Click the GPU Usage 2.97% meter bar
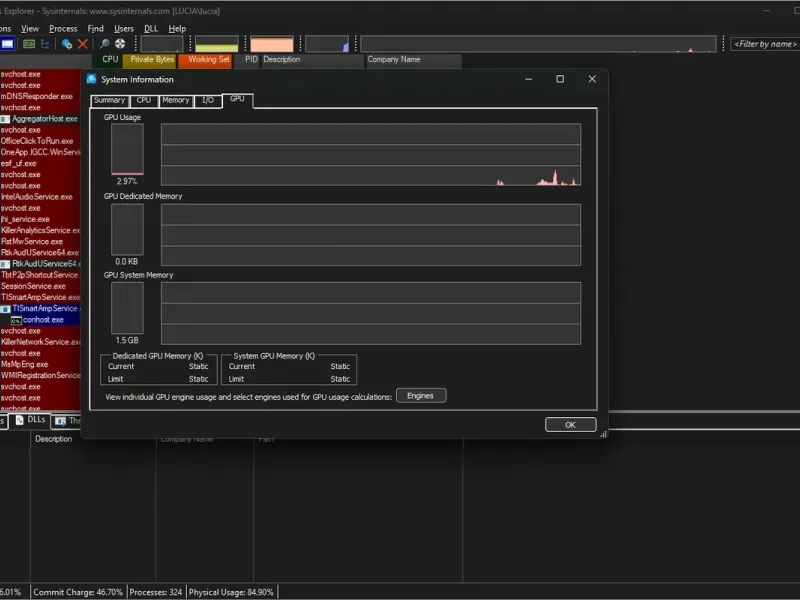This screenshot has width=800, height=600. [128, 149]
